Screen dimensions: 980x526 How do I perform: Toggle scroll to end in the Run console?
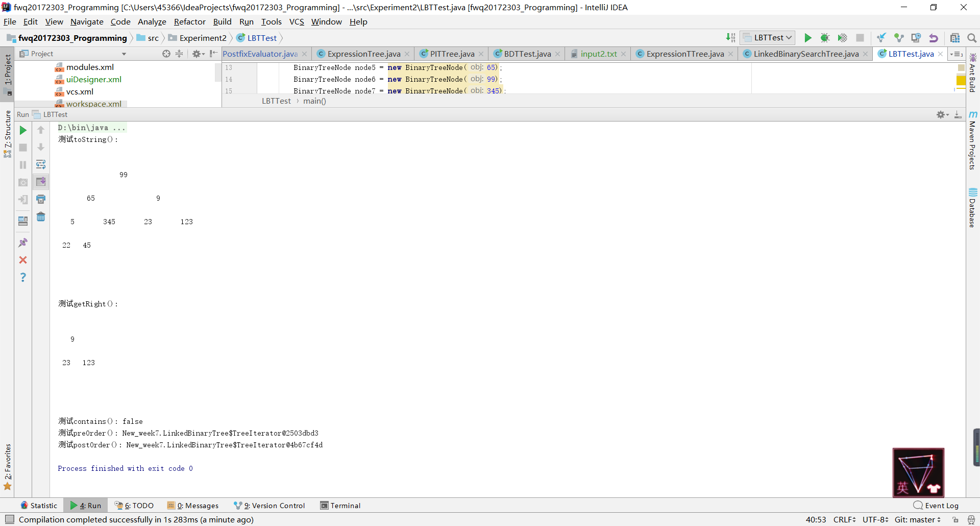point(41,182)
